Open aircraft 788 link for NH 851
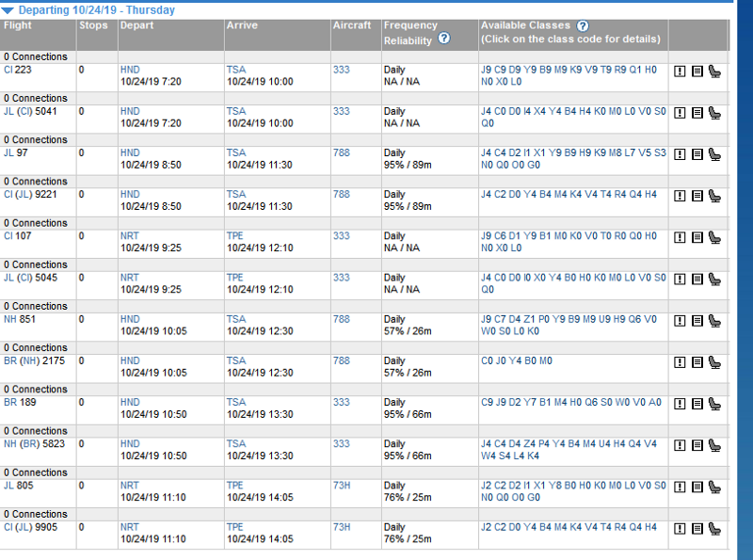The width and height of the screenshot is (753, 560). [x=342, y=319]
